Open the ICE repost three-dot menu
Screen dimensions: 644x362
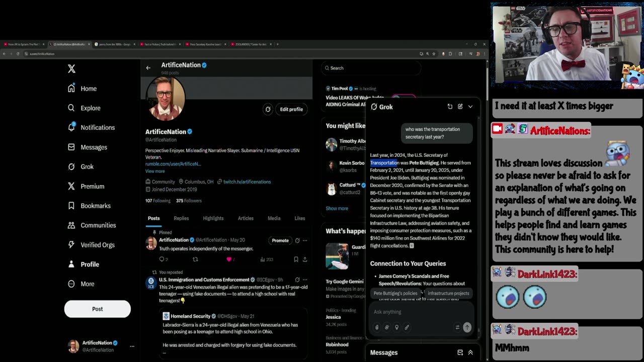[x=305, y=280]
